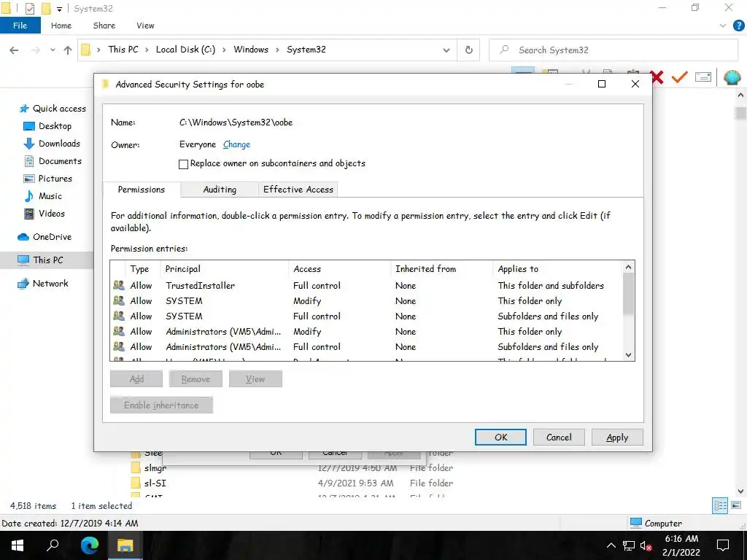The image size is (747, 560).
Task: Show hidden tray icons chevron
Action: pyautogui.click(x=611, y=545)
